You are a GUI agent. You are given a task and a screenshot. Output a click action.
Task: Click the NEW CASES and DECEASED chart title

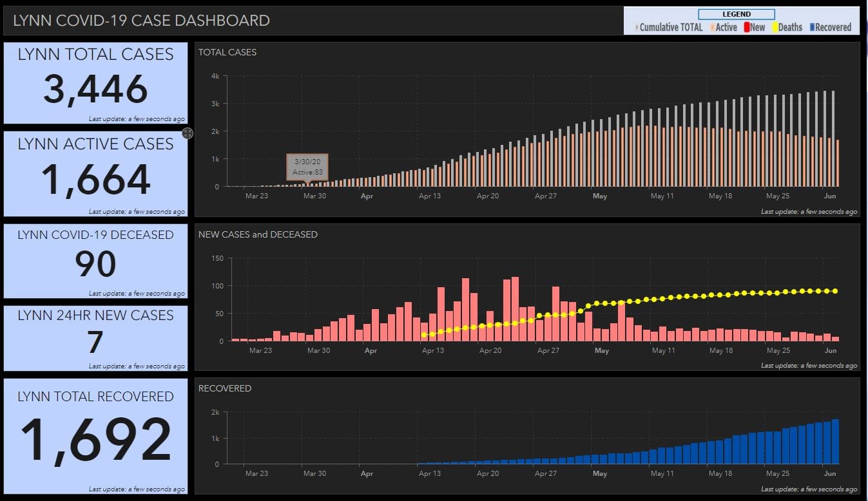258,234
